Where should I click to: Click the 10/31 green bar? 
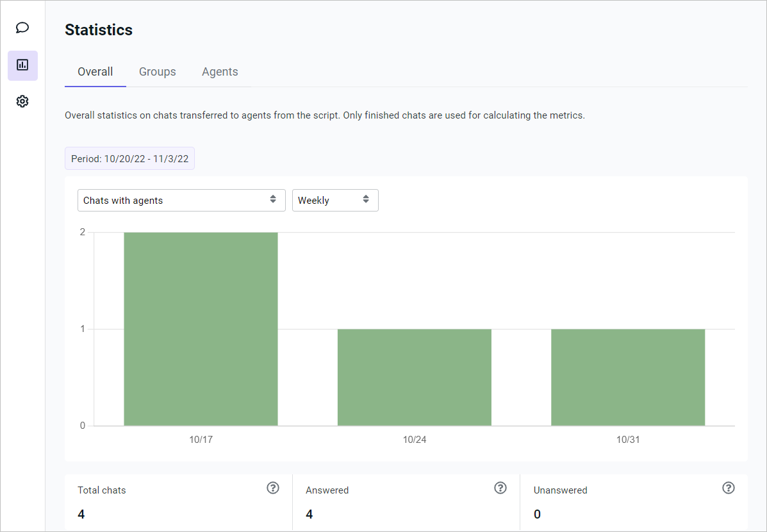click(628, 377)
